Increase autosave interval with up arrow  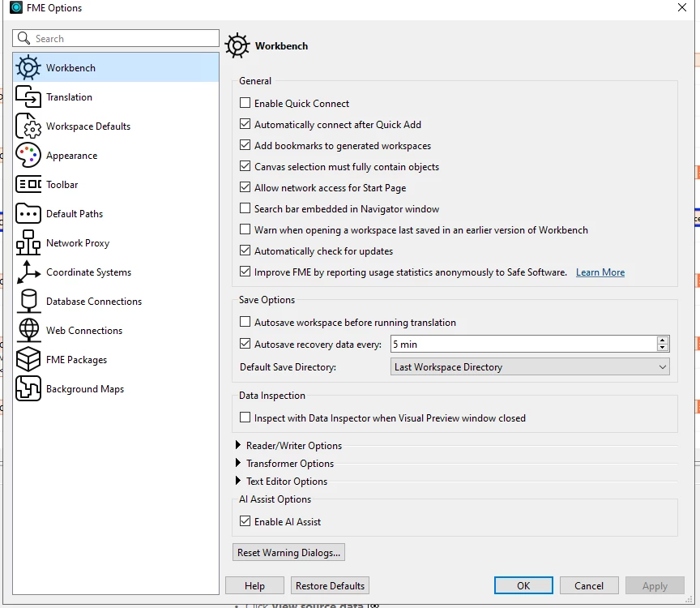coord(663,340)
